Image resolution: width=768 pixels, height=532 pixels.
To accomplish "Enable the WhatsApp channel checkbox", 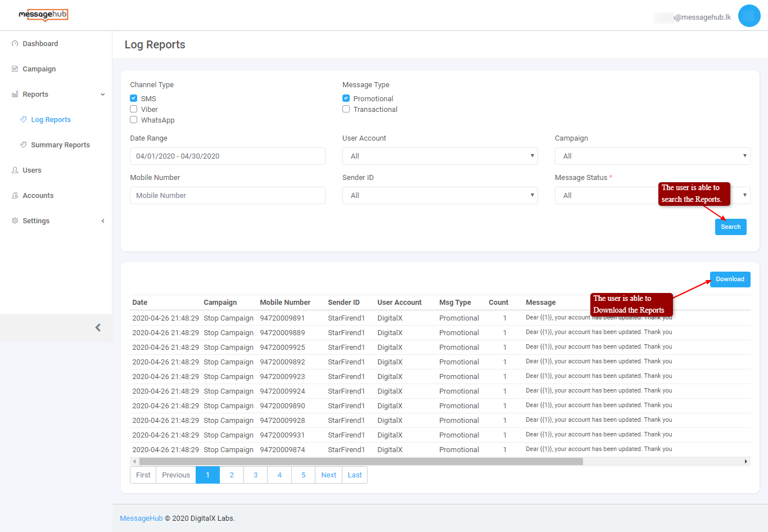I will [x=134, y=120].
